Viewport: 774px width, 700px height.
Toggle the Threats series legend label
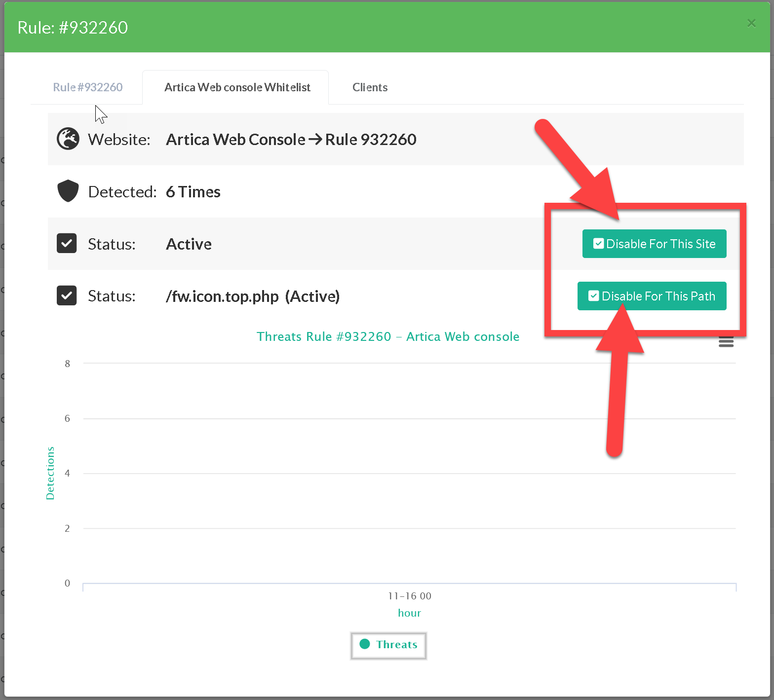(396, 645)
